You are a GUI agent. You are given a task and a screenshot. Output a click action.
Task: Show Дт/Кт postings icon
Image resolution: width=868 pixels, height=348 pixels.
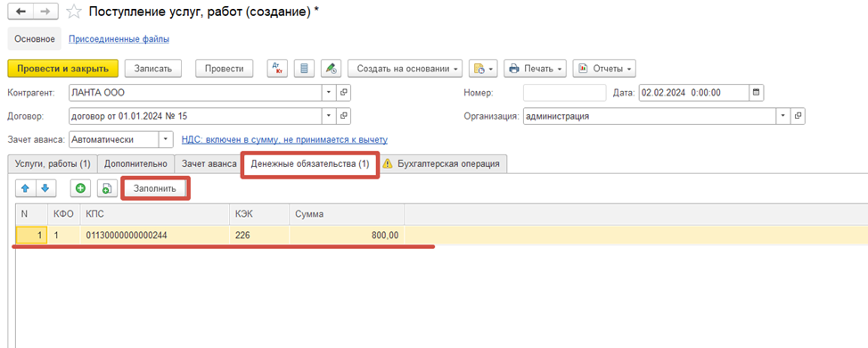pyautogui.click(x=277, y=69)
